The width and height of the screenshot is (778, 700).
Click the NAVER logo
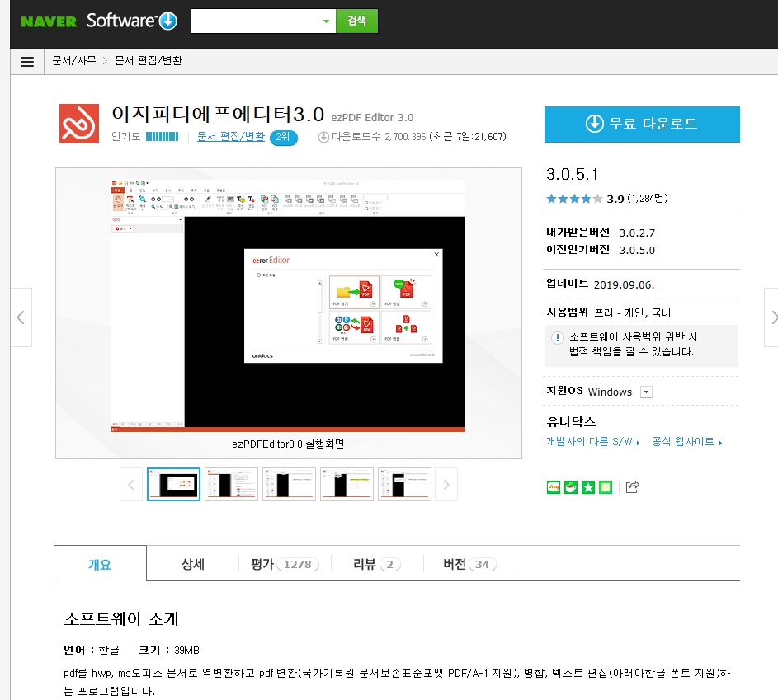coord(49,21)
